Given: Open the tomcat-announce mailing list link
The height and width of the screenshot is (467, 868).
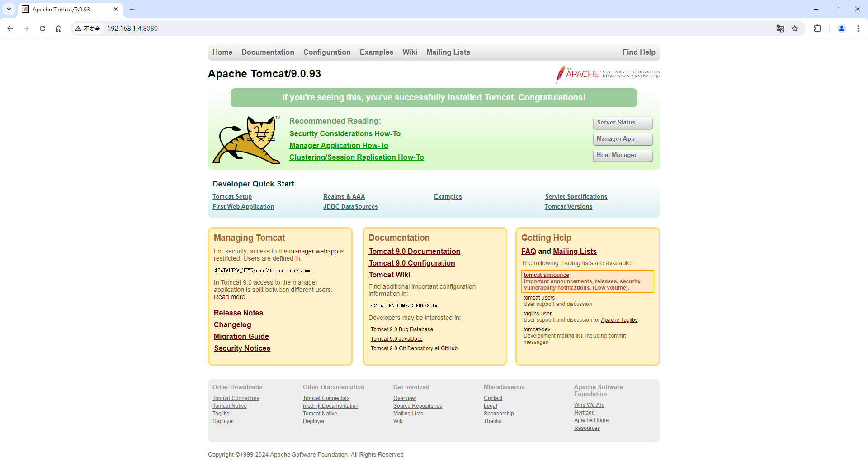Looking at the screenshot, I should click(x=546, y=275).
